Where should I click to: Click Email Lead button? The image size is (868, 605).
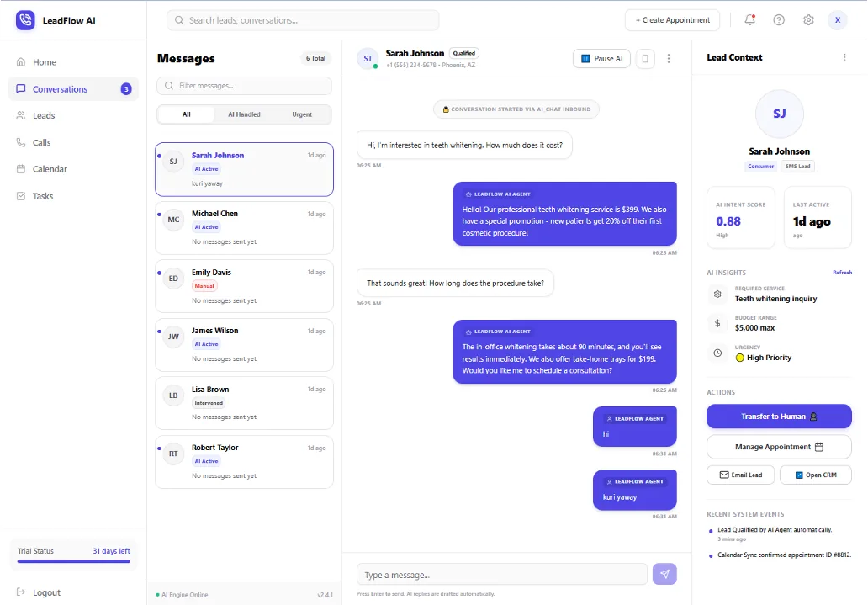coord(740,475)
